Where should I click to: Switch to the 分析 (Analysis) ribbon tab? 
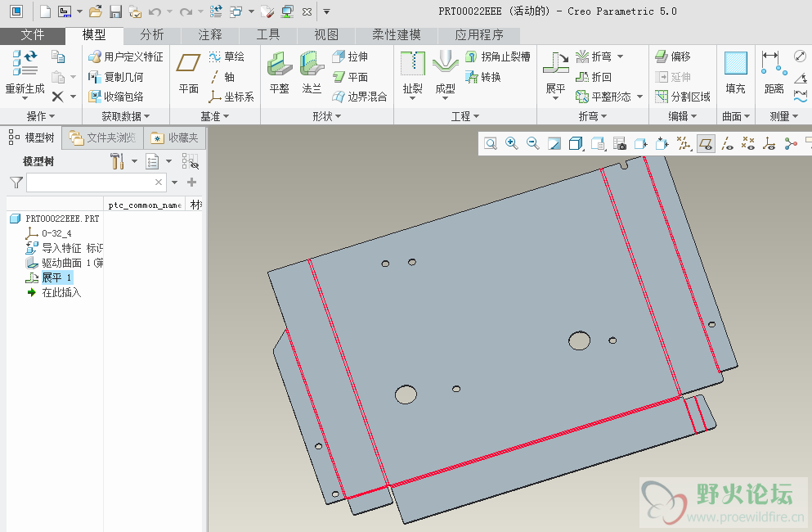pyautogui.click(x=152, y=34)
